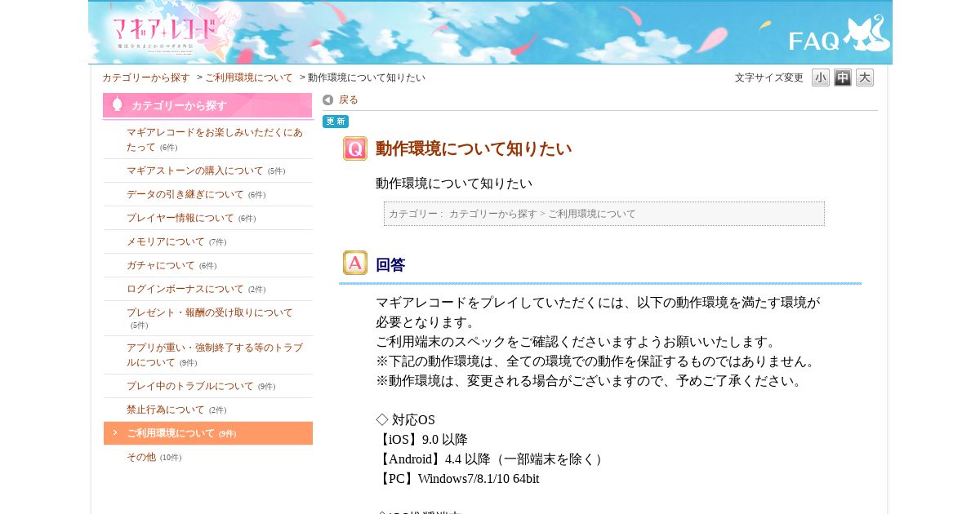
Task: Click the 【PC】Windows7/8.1/10 64bit line
Action: point(457,479)
